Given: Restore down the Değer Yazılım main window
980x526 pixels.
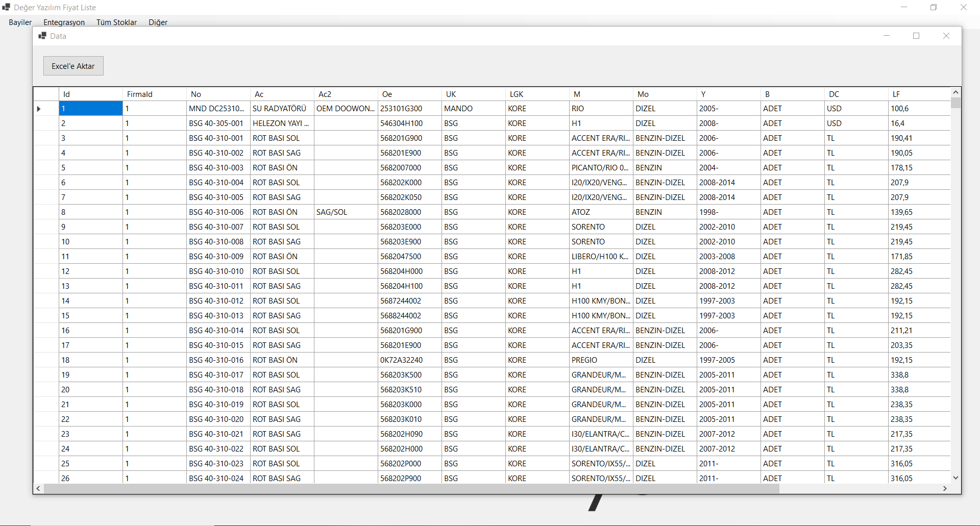Looking at the screenshot, I should point(934,7).
